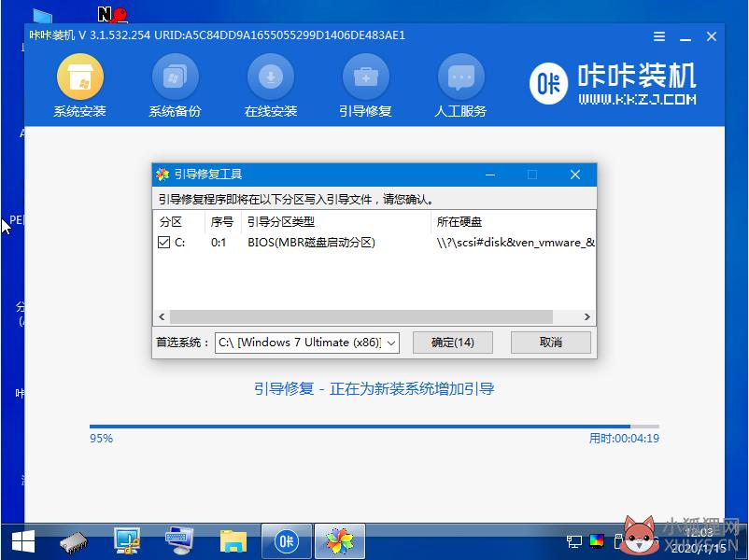The height and width of the screenshot is (560, 749).
Task: Expand the 首选系统 dropdown
Action: [391, 343]
